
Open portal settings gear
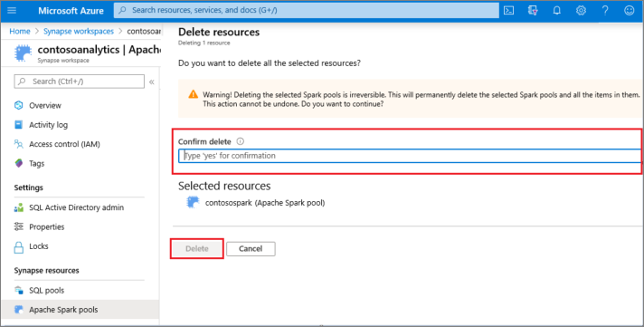click(x=581, y=10)
